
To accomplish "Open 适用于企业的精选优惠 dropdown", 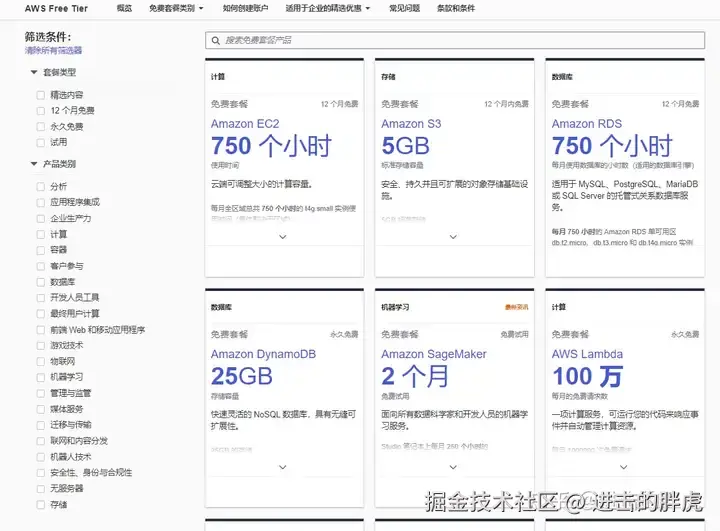I will tap(327, 8).
